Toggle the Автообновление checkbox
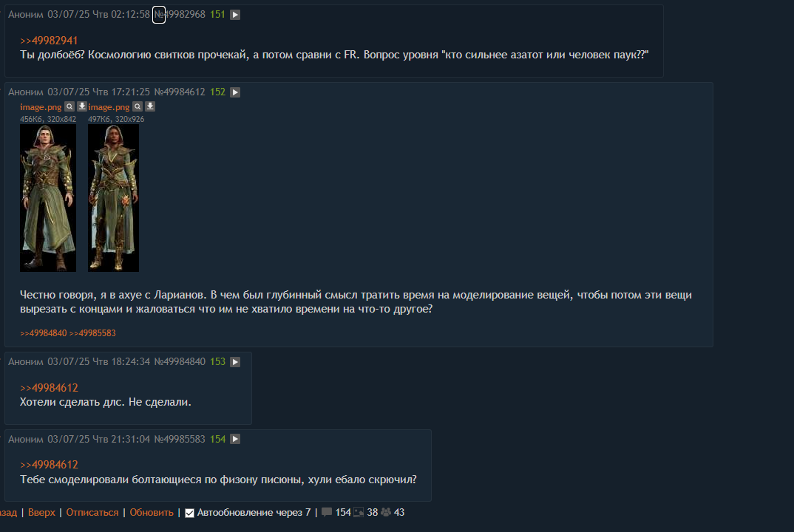 pos(189,513)
